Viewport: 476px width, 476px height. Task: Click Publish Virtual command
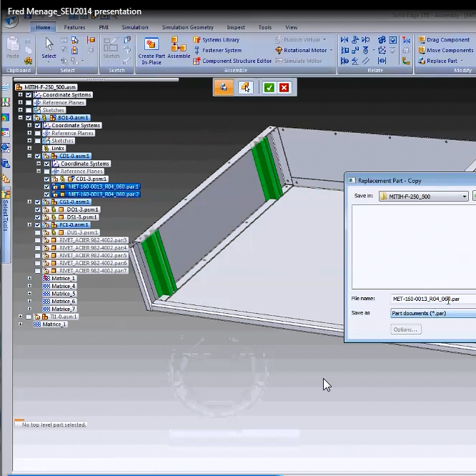(297, 40)
